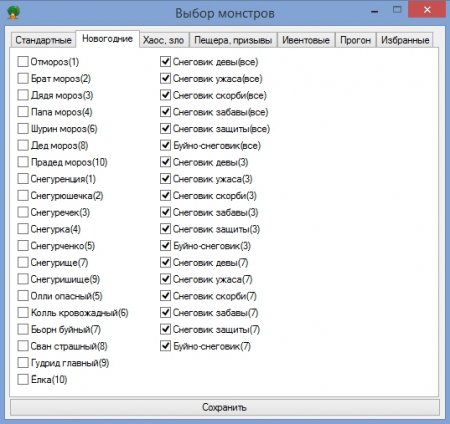Image resolution: width=450 pixels, height=424 pixels.
Task: Click the Сохранить button
Action: (225, 407)
